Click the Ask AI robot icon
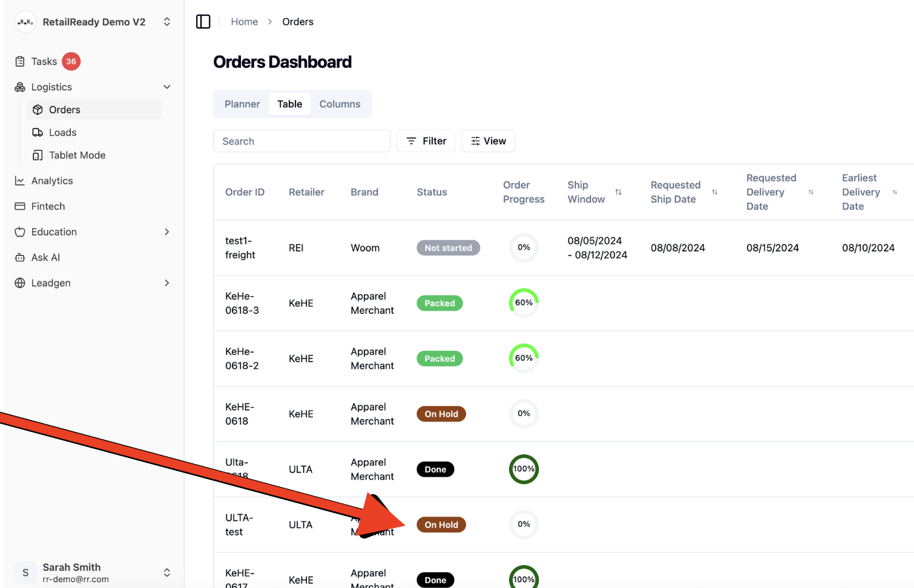Screen dimensions: 914x588 click(x=20, y=258)
